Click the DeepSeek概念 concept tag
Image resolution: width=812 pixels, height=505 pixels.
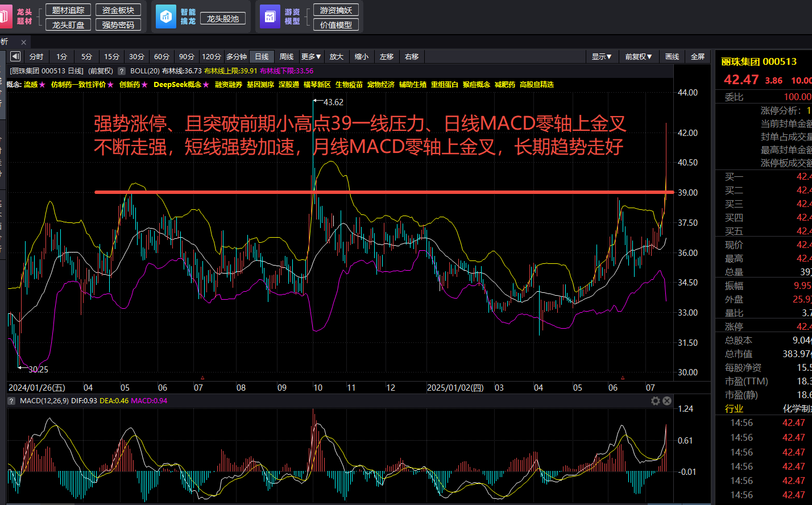(x=177, y=85)
